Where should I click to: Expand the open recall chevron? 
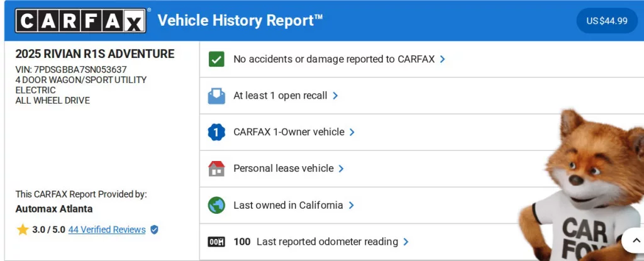tap(335, 96)
